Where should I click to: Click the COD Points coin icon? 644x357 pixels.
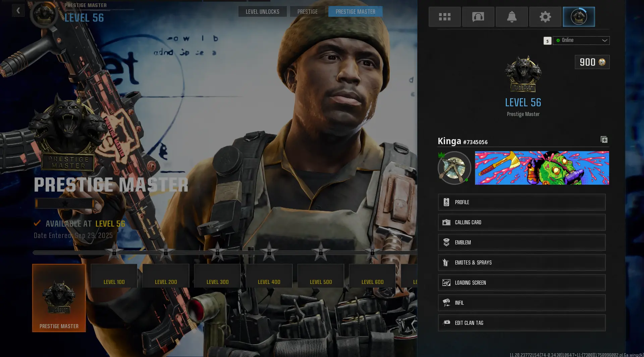[602, 62]
